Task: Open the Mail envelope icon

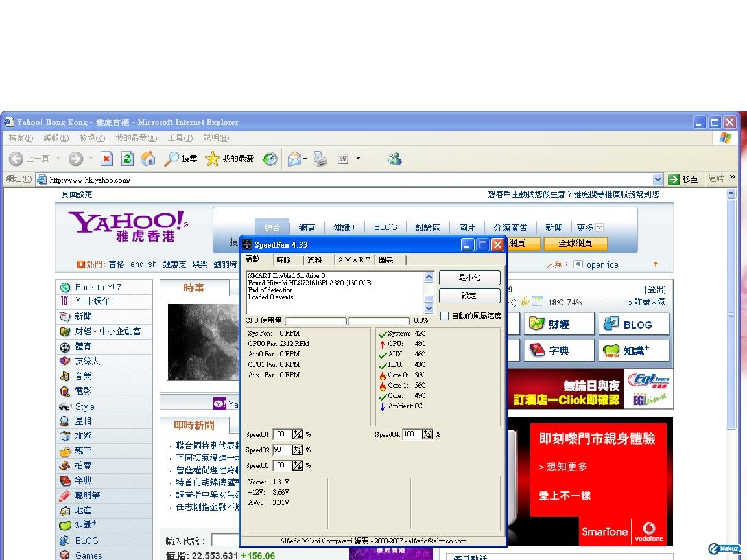Action: click(294, 159)
